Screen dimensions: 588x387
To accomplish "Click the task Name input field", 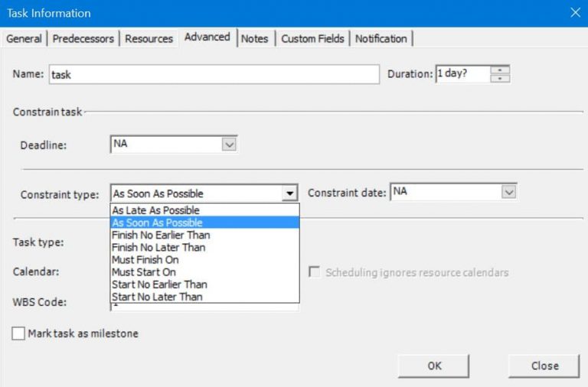I will (x=214, y=75).
